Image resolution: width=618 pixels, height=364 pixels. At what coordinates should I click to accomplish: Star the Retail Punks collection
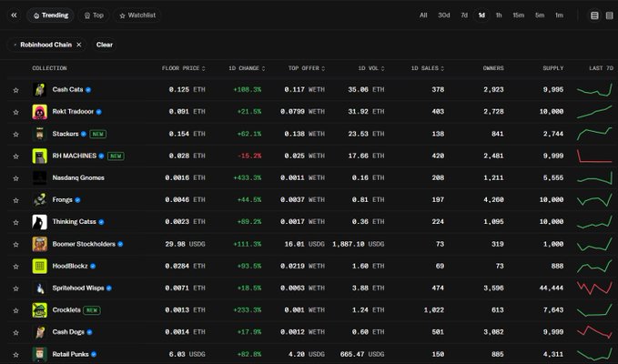tap(15, 355)
